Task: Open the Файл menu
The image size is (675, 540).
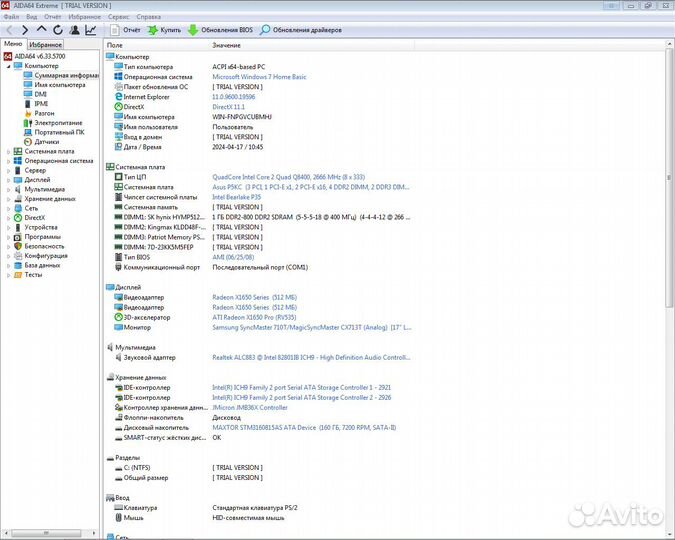Action: click(x=12, y=17)
